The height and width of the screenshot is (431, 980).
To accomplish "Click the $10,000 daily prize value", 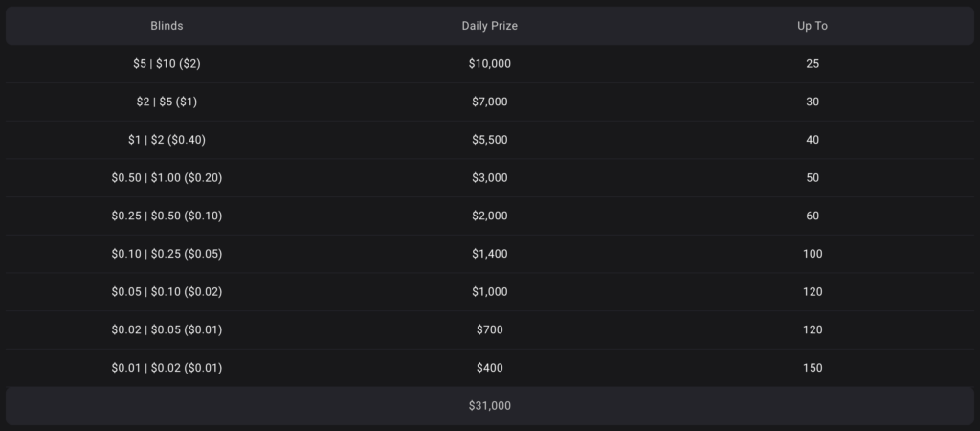I will click(489, 64).
